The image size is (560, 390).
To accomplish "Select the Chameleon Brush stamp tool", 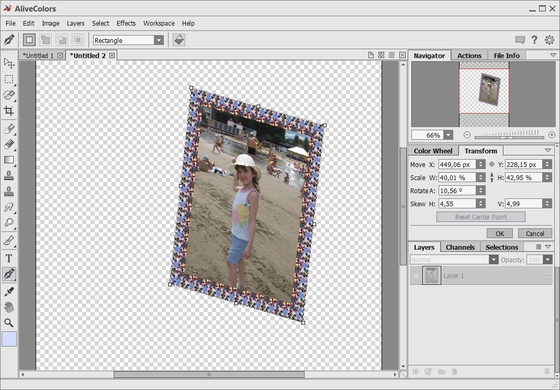I will (9, 191).
